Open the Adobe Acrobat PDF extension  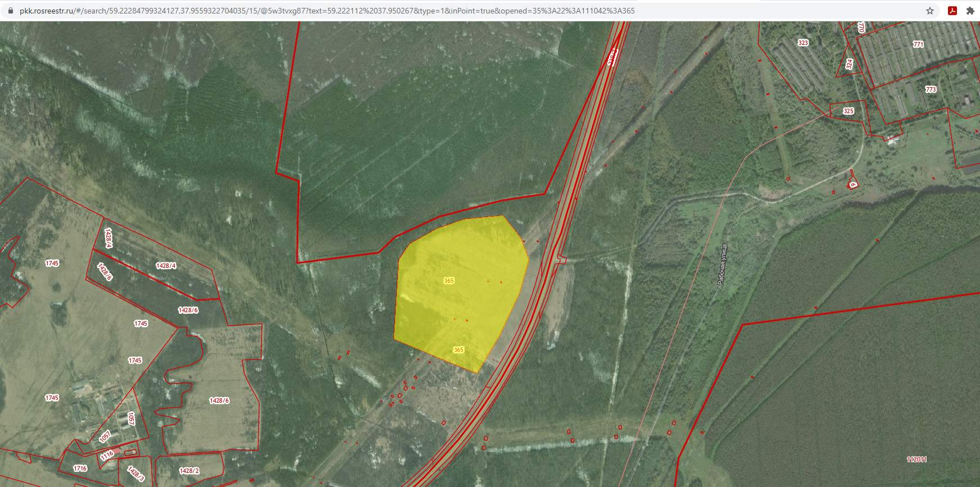click(x=952, y=11)
